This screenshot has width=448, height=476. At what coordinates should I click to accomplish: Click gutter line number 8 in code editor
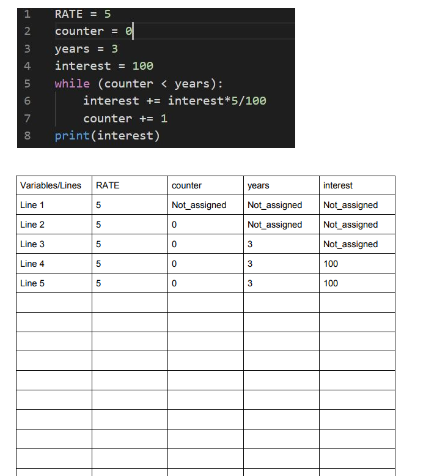point(28,136)
